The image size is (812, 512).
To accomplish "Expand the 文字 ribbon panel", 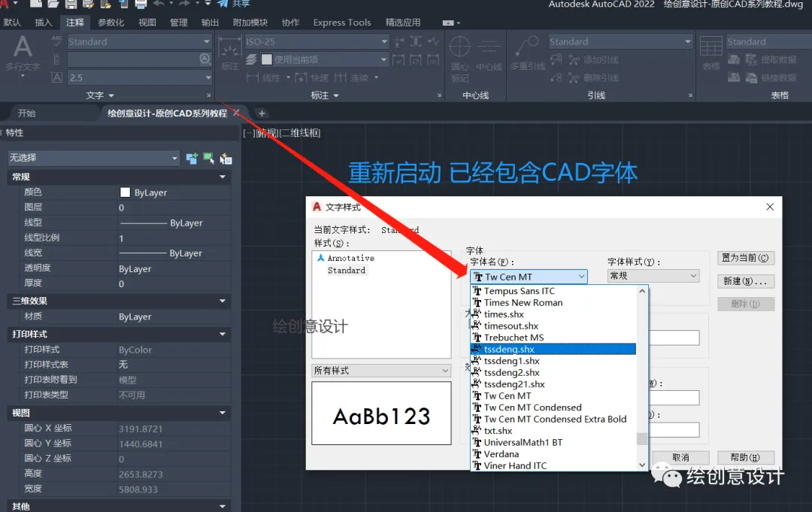I will (100, 95).
